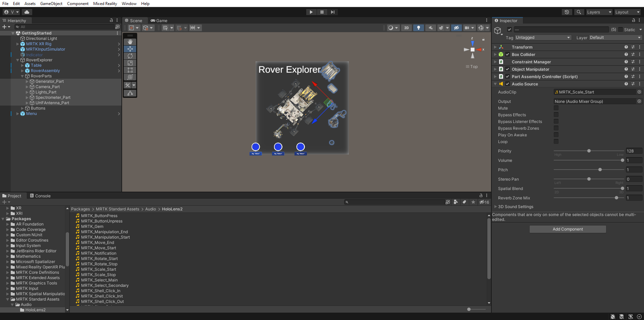This screenshot has width=644, height=320.
Task: Click the Pause button
Action: pos(322,12)
